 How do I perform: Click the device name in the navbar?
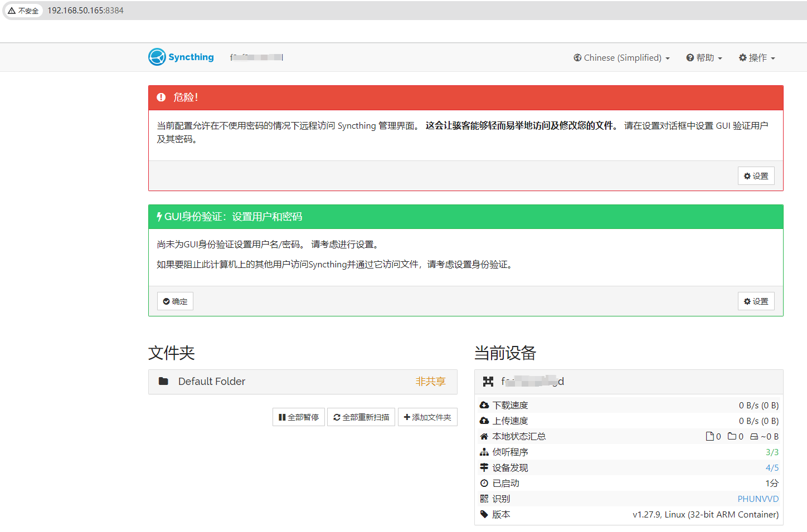point(256,57)
